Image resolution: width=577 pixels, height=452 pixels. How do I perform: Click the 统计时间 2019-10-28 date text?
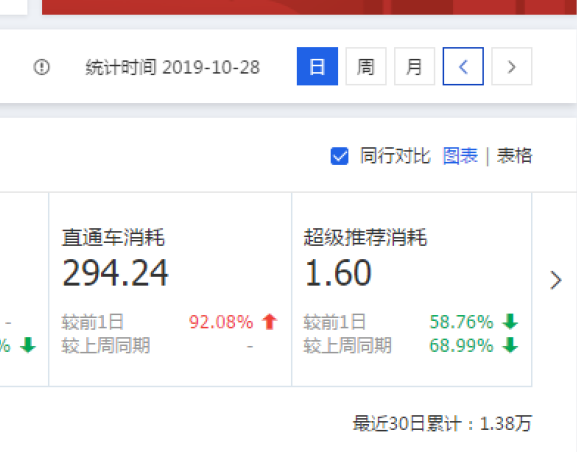coord(173,67)
